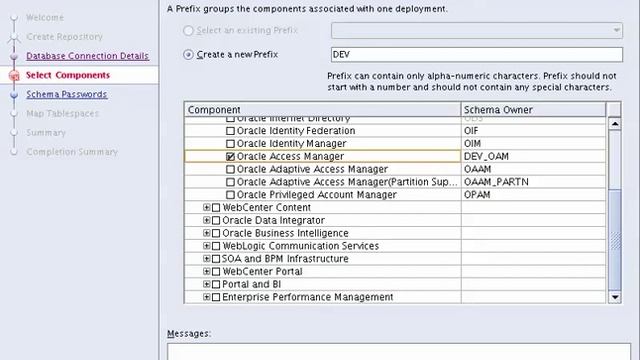
Task: Expand the WebLogic Communication Services node
Action: pyautogui.click(x=207, y=246)
